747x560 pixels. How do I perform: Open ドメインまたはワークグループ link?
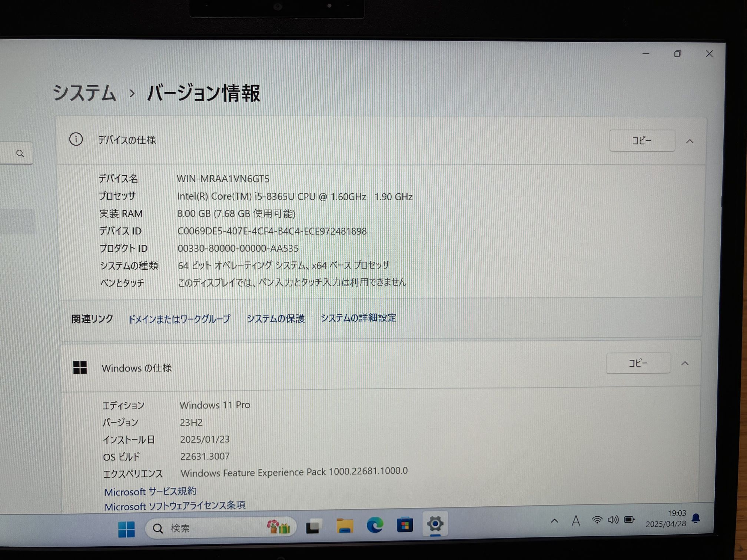coord(179,319)
